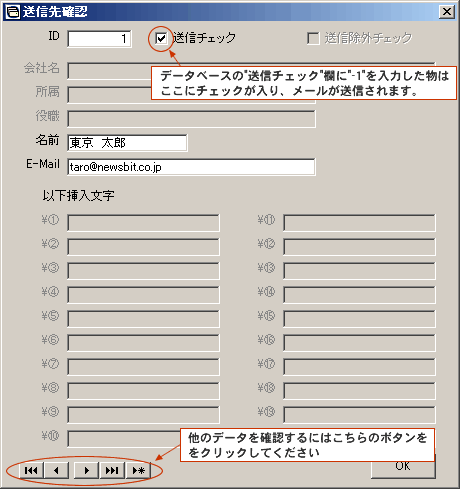460x489 pixels.
Task: Go to previous record arrow button
Action: point(56,470)
